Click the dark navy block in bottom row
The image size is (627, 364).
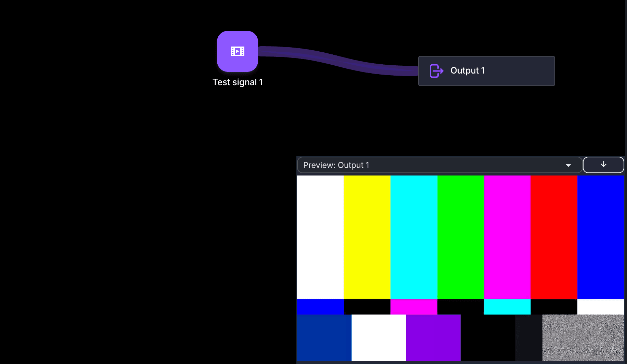[x=324, y=337]
